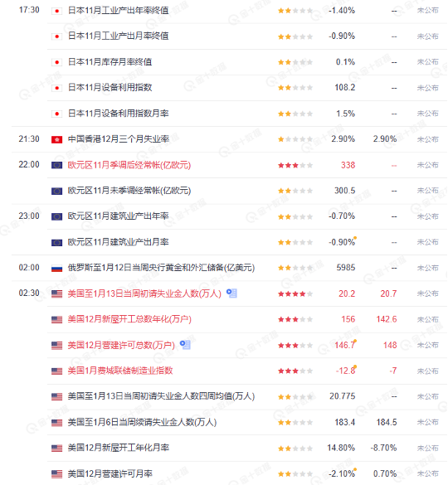Click US flag beside 美国至1月6日当周续请失业金人数
The width and height of the screenshot is (448, 485).
tap(56, 423)
